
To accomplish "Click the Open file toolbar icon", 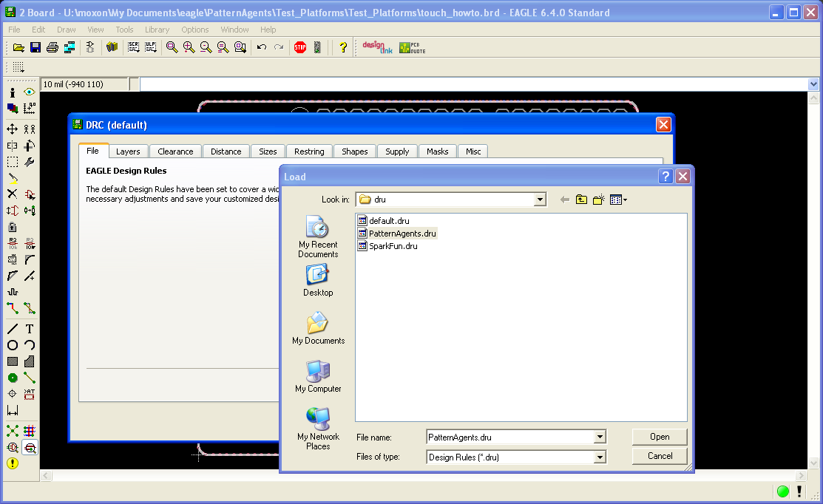I will click(19, 48).
